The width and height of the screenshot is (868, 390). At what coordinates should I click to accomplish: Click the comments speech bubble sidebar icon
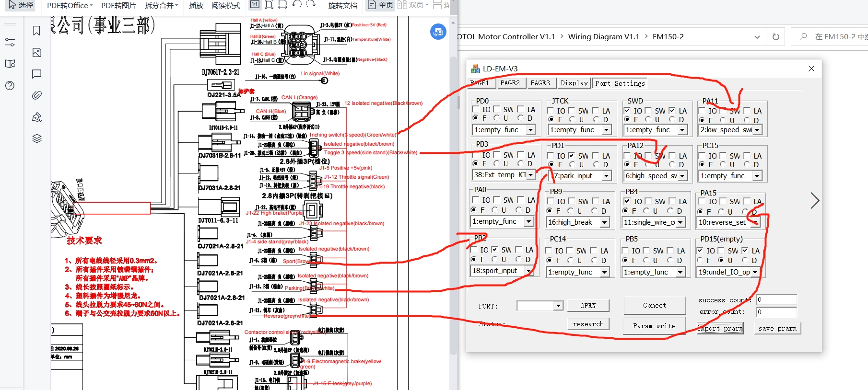36,74
